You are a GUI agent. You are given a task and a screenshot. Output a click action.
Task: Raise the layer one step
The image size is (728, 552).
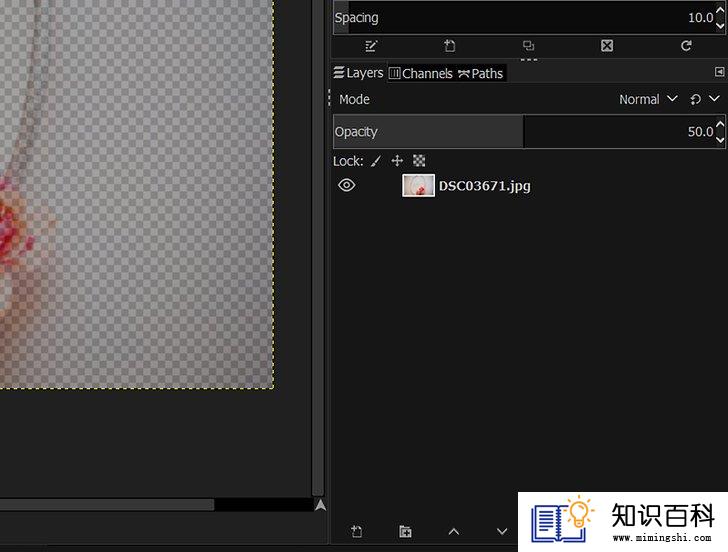click(x=454, y=532)
